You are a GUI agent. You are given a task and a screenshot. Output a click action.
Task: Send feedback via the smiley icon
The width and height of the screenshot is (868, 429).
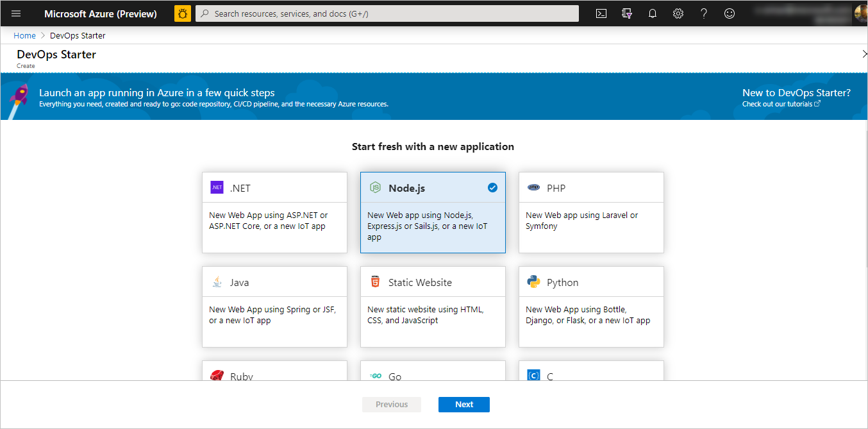pyautogui.click(x=730, y=13)
